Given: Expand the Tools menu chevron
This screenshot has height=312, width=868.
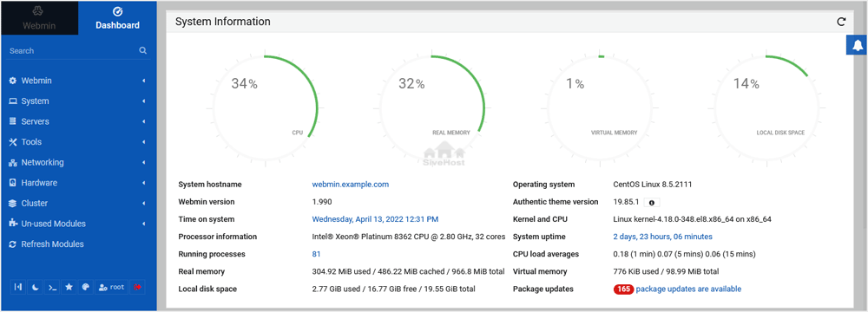Looking at the screenshot, I should pos(144,142).
